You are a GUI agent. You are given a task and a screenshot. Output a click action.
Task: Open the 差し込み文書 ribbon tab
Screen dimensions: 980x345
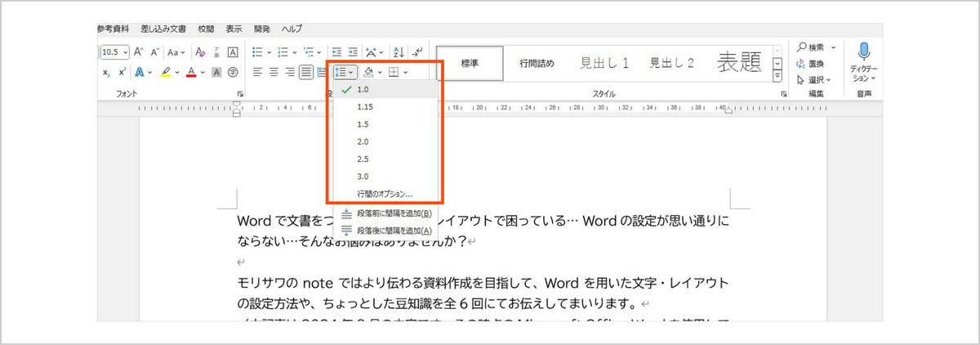point(163,29)
